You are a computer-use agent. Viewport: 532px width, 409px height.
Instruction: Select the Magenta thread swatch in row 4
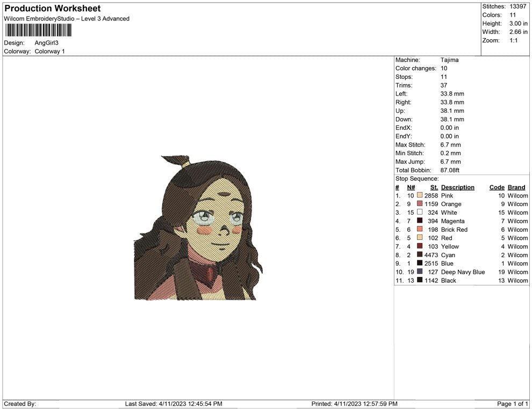pyautogui.click(x=420, y=221)
